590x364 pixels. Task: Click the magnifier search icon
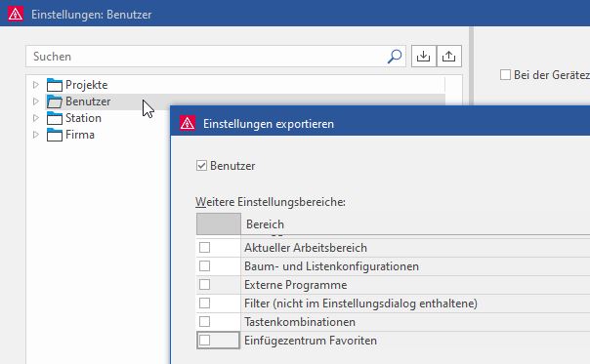point(395,57)
